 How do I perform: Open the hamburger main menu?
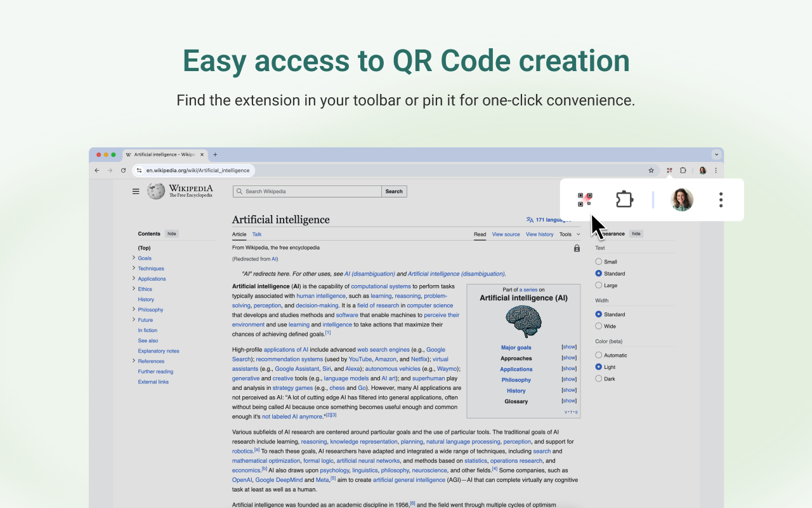136,190
